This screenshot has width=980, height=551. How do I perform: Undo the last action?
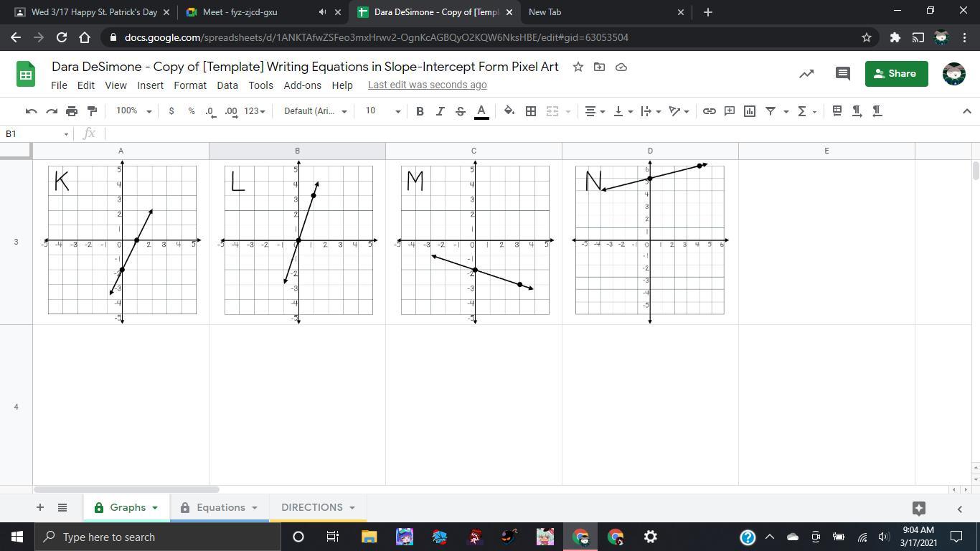click(31, 111)
